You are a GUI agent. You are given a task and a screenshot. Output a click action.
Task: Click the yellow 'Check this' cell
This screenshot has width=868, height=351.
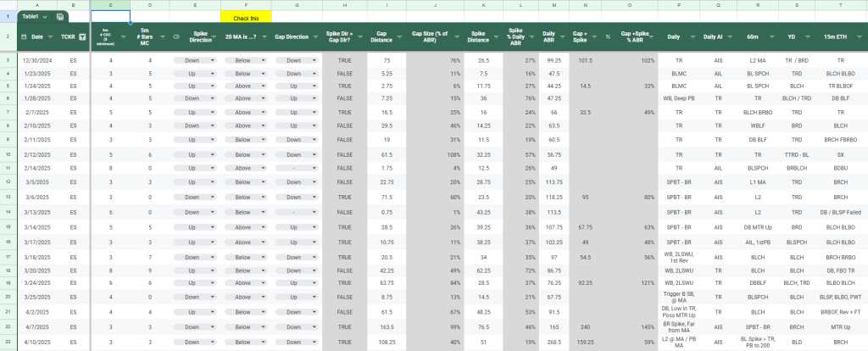[246, 17]
